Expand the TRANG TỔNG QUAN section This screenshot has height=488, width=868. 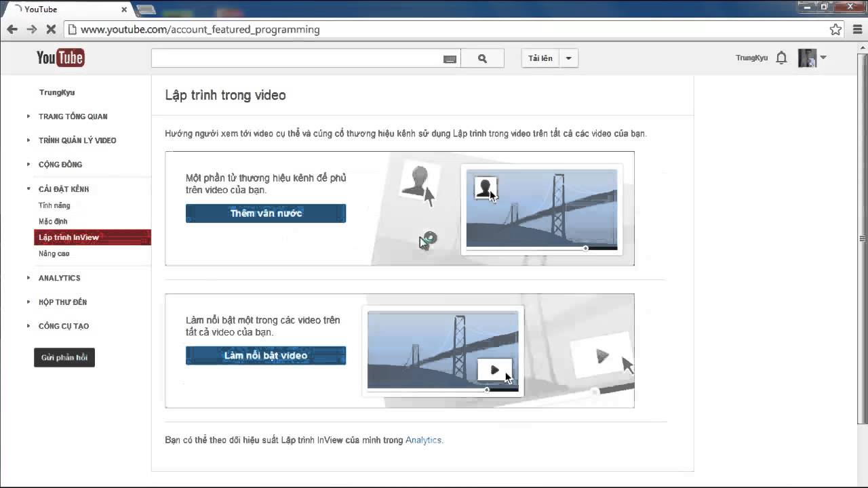(73, 117)
